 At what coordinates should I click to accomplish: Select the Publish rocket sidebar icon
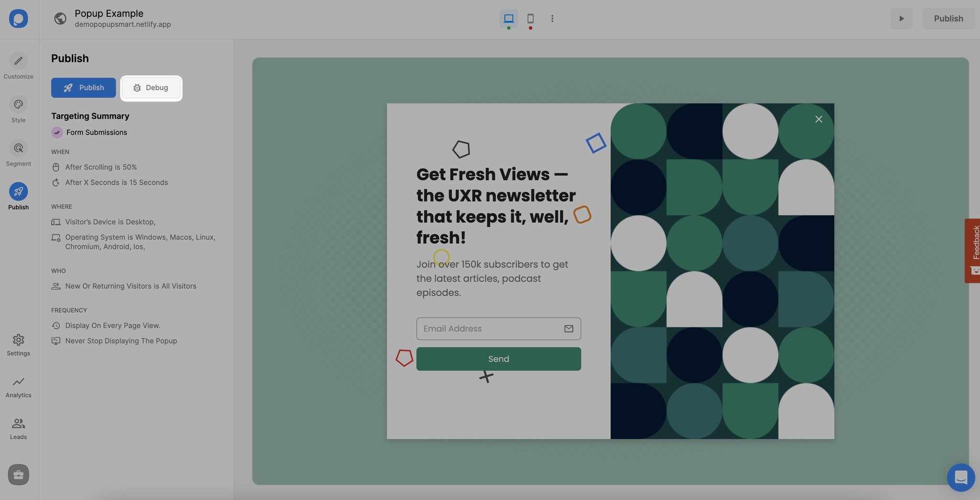tap(18, 192)
